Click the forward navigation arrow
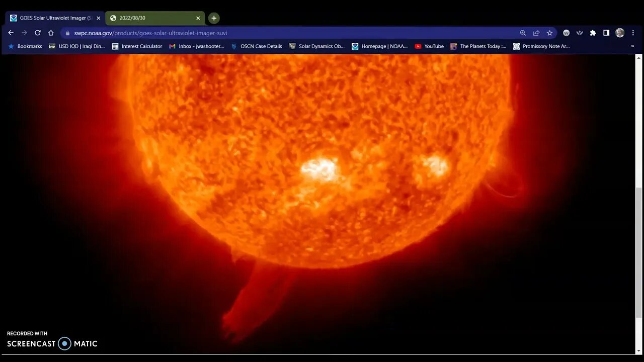This screenshot has height=362, width=644. 24,33
